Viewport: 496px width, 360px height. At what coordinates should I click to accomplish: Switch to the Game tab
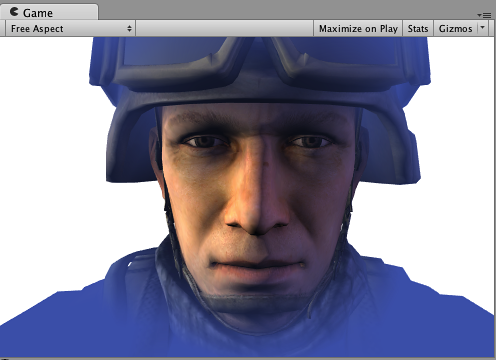click(49, 12)
